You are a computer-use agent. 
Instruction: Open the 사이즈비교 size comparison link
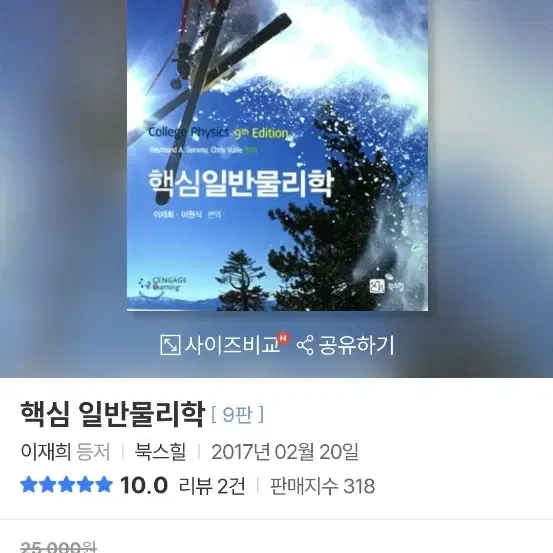(x=232, y=345)
